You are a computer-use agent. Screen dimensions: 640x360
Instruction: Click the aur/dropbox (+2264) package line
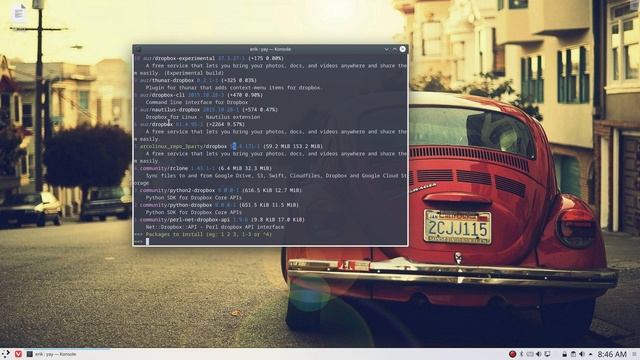click(190, 124)
